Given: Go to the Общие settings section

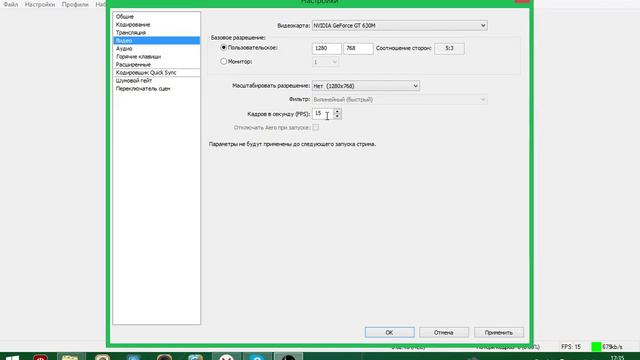Looking at the screenshot, I should tap(157, 17).
